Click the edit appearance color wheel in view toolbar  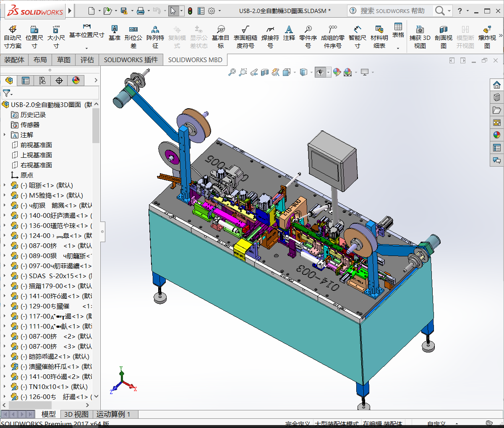point(337,73)
